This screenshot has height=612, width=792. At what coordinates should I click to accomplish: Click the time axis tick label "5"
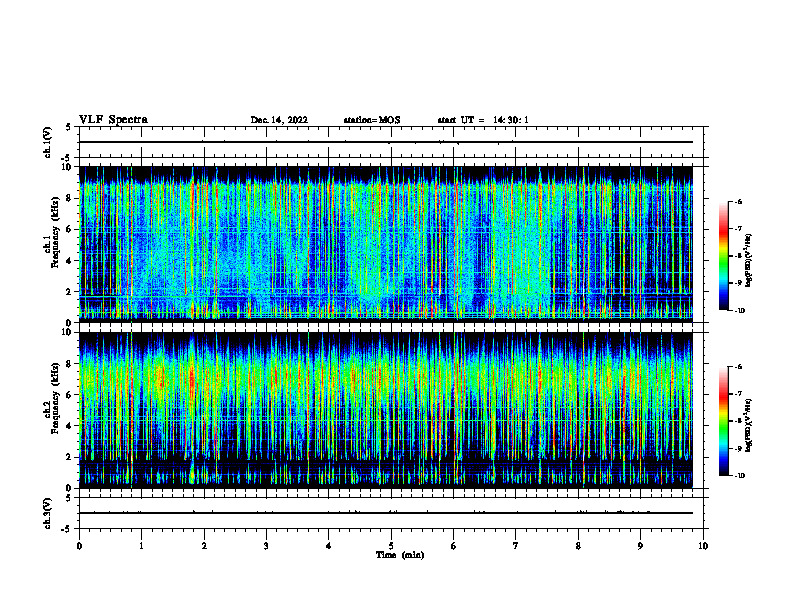coord(391,546)
